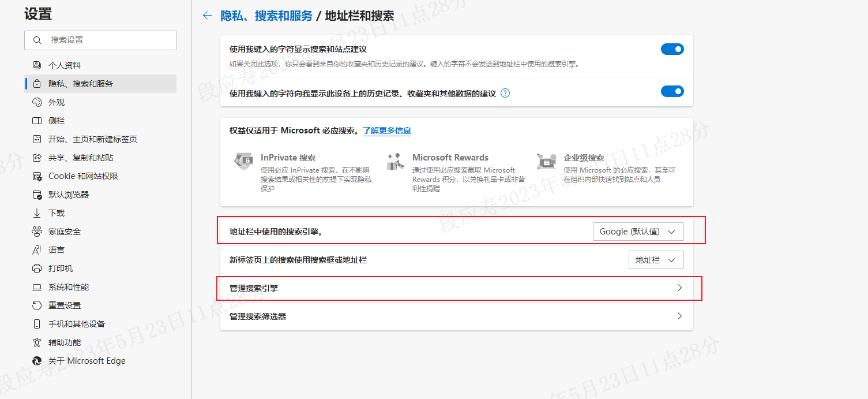The width and height of the screenshot is (868, 399).
Task: Click the 重置设置 reset icon
Action: (x=37, y=305)
